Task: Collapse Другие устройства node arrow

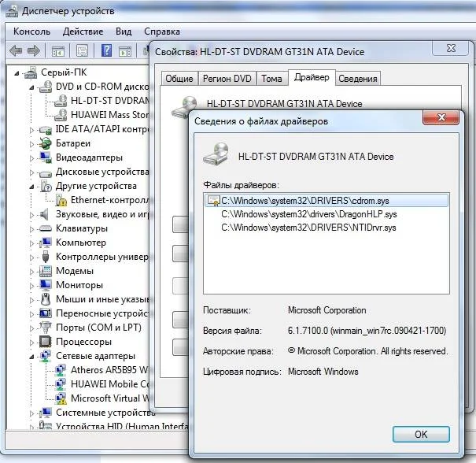Action: pos(32,187)
